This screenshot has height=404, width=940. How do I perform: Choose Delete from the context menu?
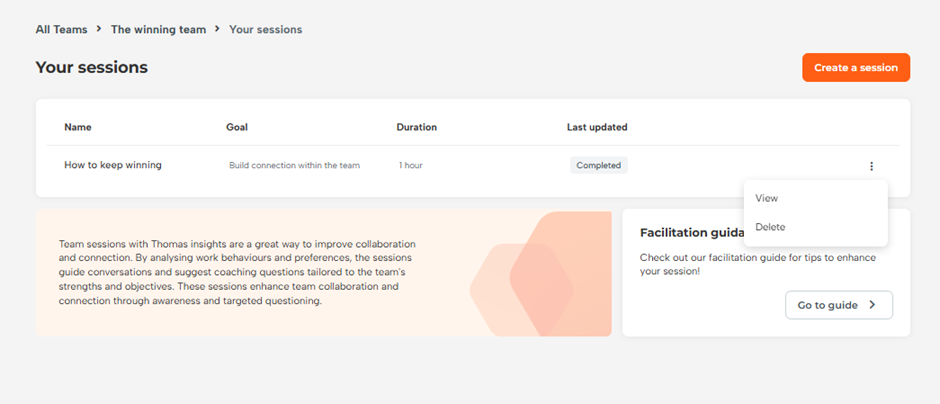point(770,227)
